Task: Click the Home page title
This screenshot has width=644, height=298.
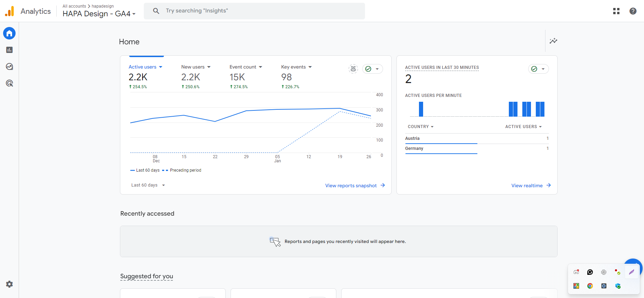Action: (129, 42)
